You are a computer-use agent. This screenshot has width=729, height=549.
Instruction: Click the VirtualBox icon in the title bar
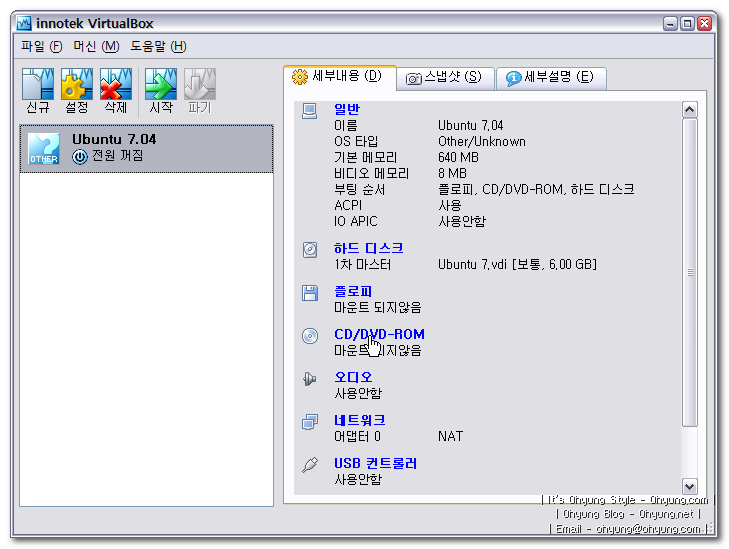(24, 23)
